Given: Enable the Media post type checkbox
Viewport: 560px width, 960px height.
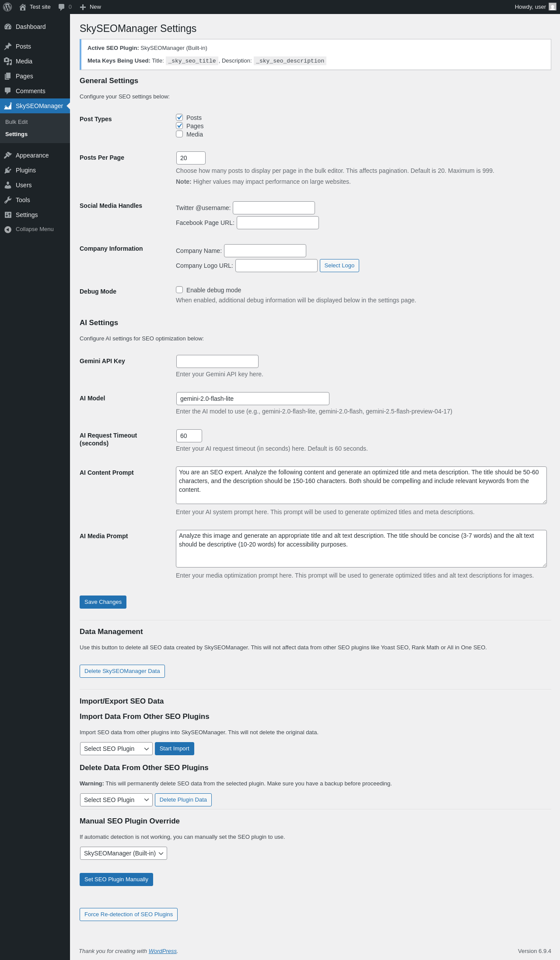Looking at the screenshot, I should click(x=179, y=134).
